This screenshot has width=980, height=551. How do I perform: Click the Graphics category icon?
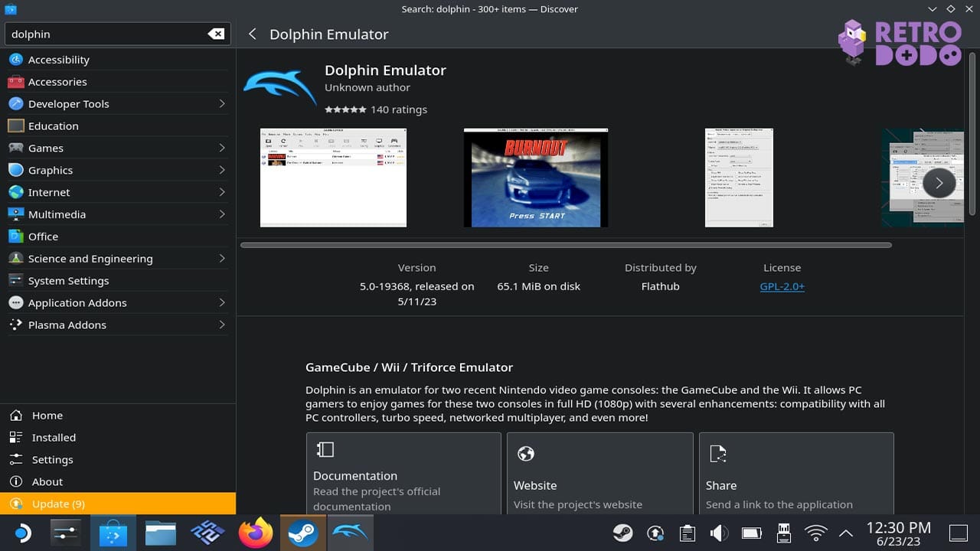coord(16,171)
